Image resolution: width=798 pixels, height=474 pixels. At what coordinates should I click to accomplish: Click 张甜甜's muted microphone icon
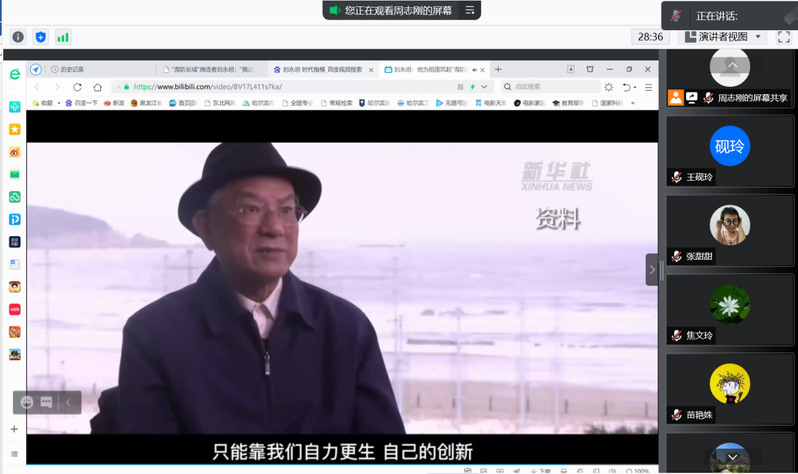676,257
